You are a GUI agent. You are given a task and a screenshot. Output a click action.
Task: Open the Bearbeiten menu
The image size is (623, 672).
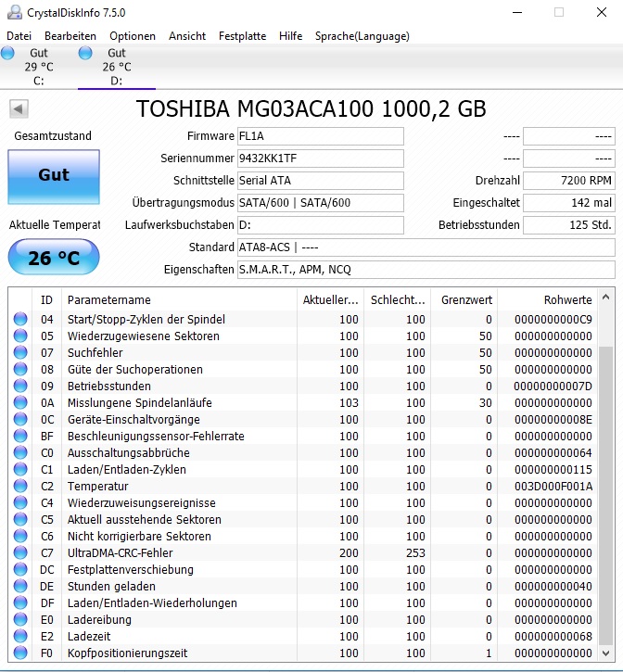click(x=70, y=36)
